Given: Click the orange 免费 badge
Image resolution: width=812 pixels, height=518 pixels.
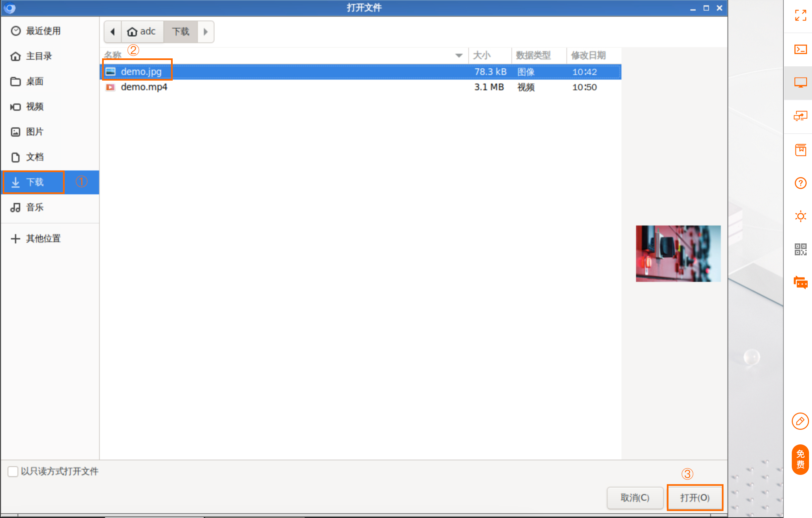Looking at the screenshot, I should pos(800,459).
